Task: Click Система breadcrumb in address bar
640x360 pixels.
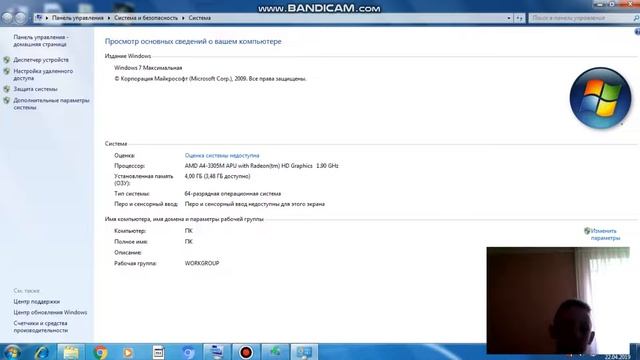Action: (x=200, y=18)
